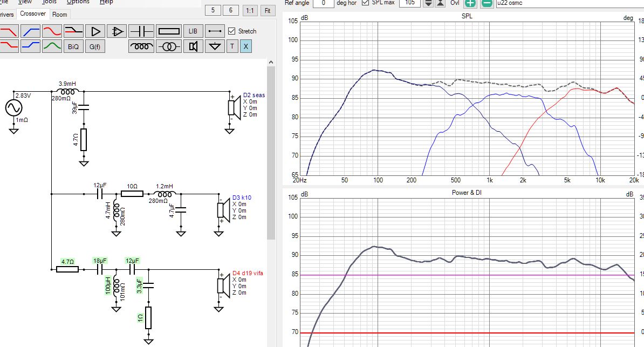
Task: Click the SPL chart title
Action: [467, 16]
